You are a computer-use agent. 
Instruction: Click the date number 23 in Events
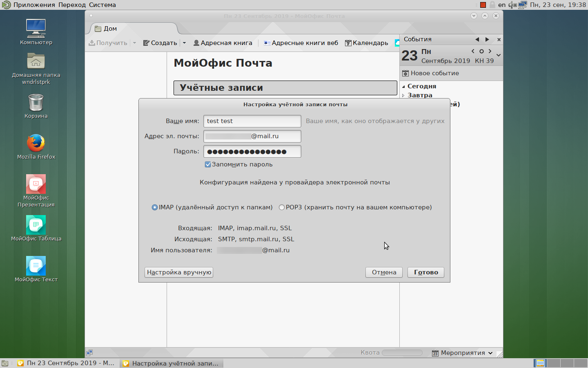[x=410, y=56]
